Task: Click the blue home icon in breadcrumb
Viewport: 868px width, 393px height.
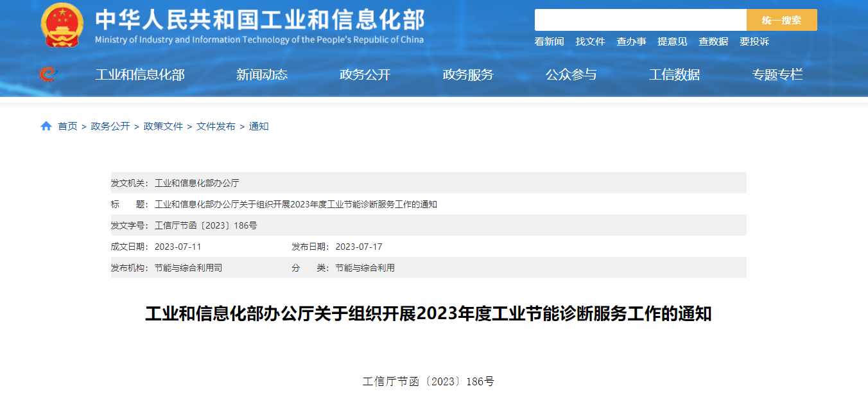Action: [x=46, y=126]
